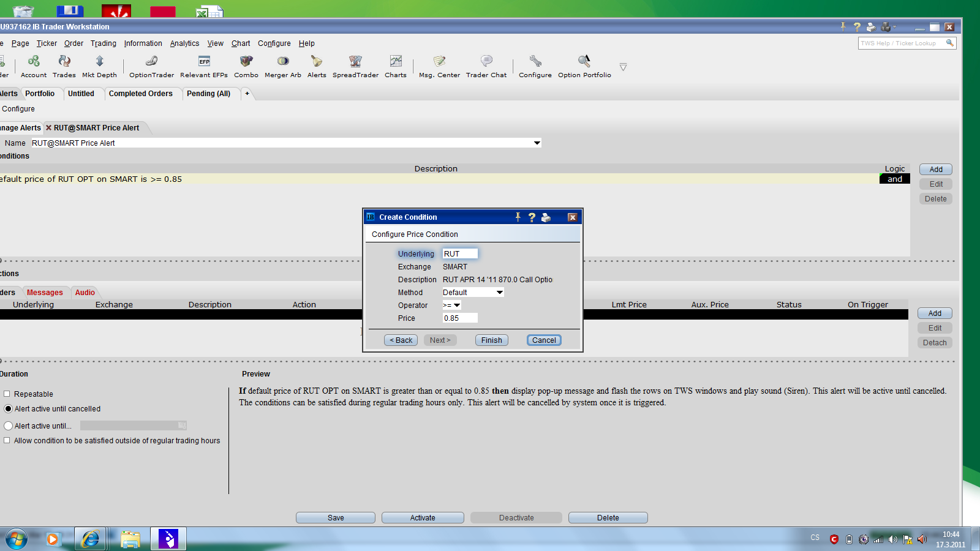Switch to the Completed Orders tab
Viewport: 980px width, 551px height.
(x=141, y=94)
